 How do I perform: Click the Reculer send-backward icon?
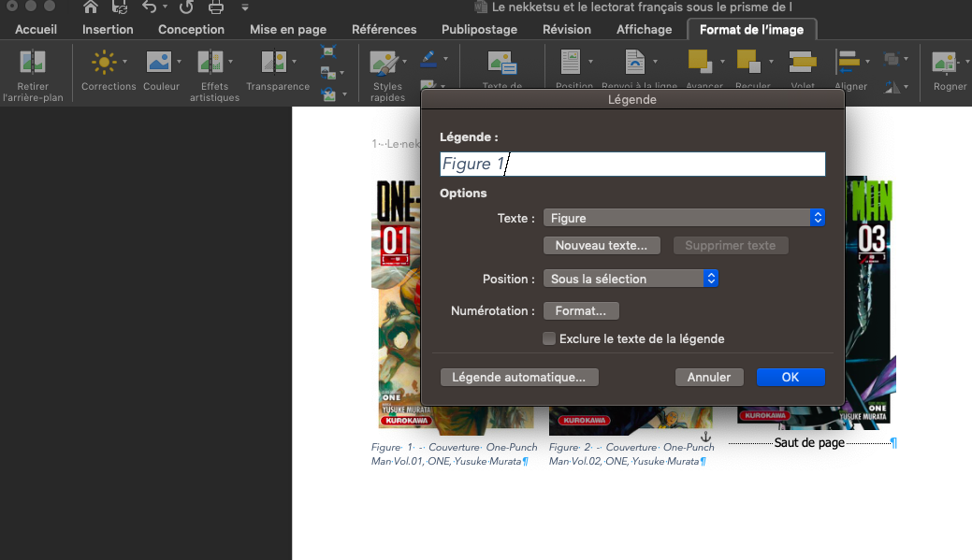pyautogui.click(x=748, y=62)
